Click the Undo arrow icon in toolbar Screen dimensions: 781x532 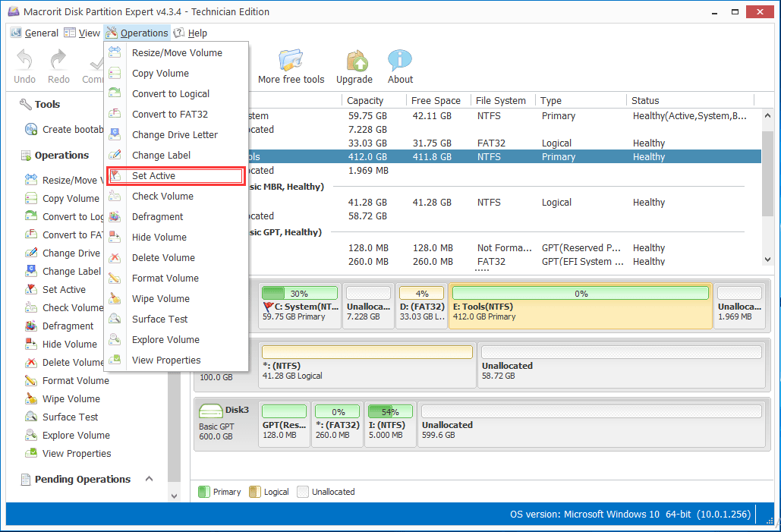[x=24, y=60]
